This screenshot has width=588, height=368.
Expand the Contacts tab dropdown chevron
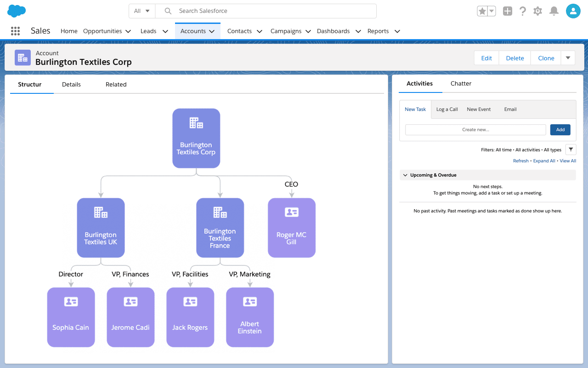pos(260,31)
